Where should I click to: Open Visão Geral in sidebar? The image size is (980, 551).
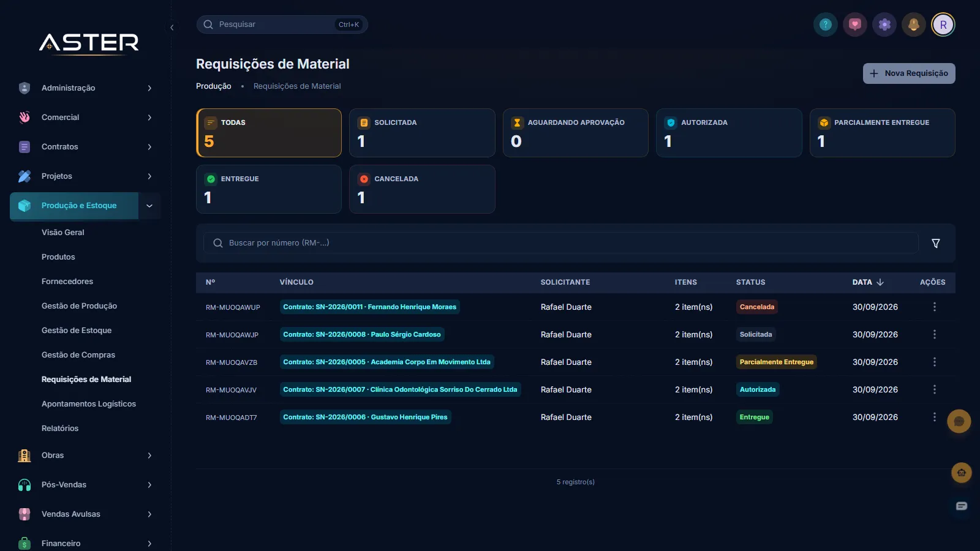[63, 233]
